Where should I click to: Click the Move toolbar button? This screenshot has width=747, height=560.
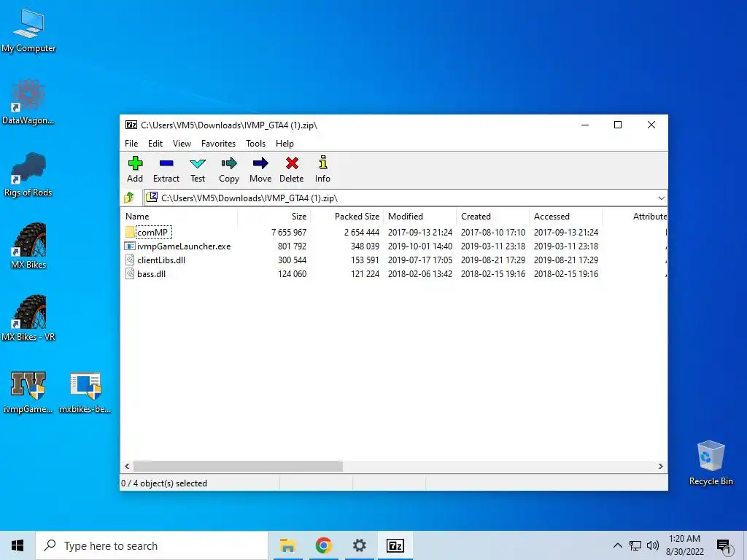click(x=260, y=169)
